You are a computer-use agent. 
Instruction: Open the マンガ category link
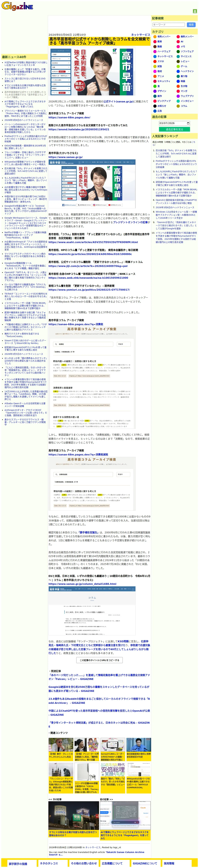tap(184, 91)
